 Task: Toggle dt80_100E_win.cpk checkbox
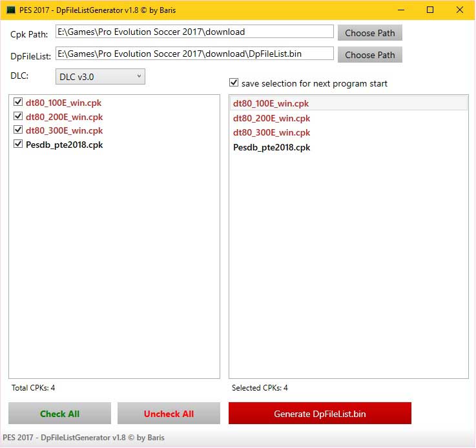18,102
